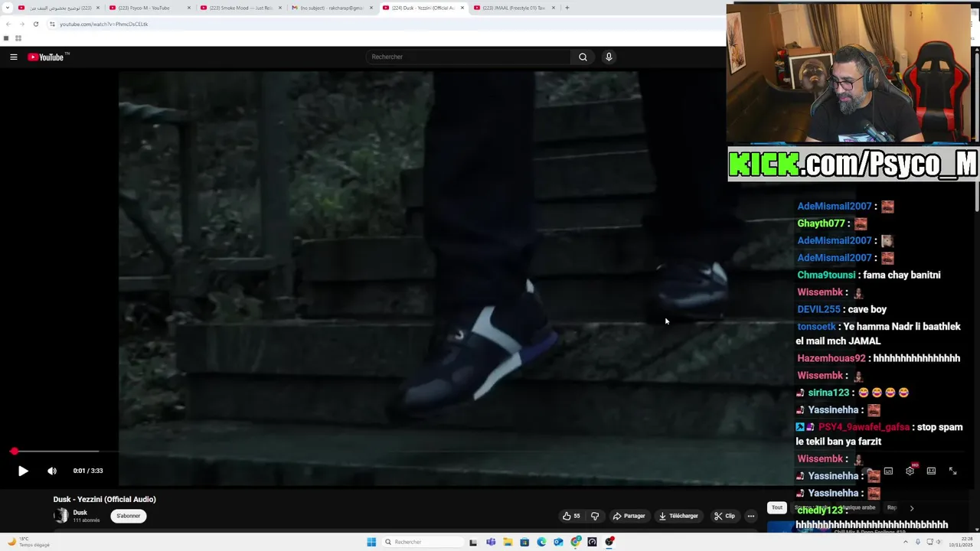Create a Clip from the video

coord(724,516)
